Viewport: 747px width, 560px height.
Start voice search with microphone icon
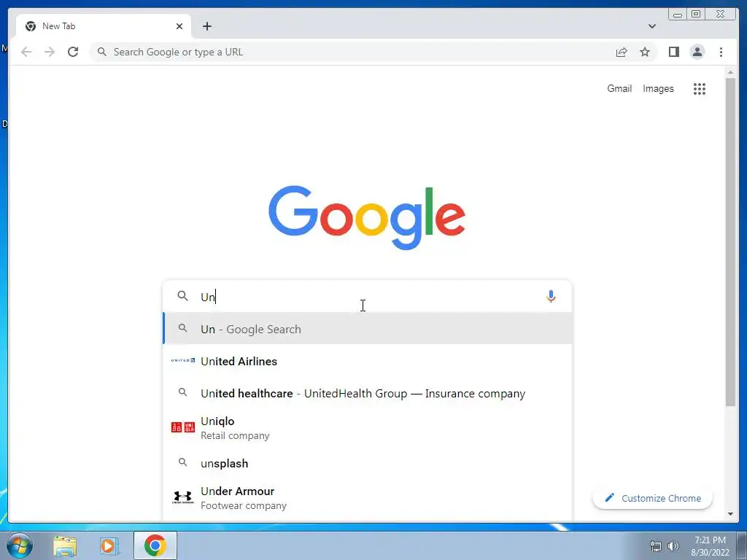(x=551, y=296)
